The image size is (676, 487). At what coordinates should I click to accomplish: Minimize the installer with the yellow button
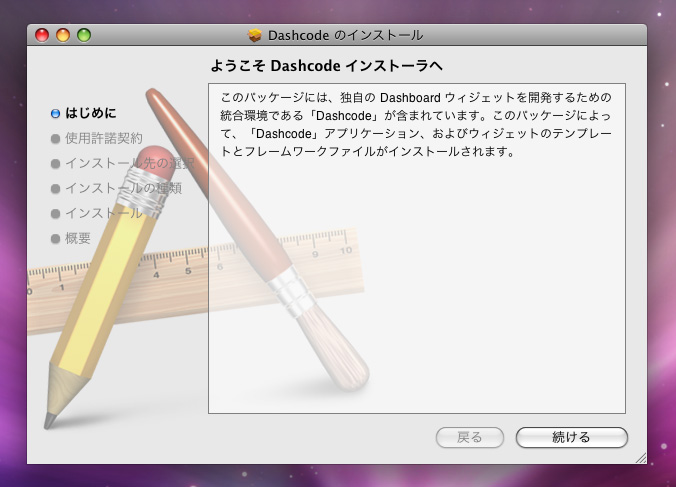pos(63,35)
